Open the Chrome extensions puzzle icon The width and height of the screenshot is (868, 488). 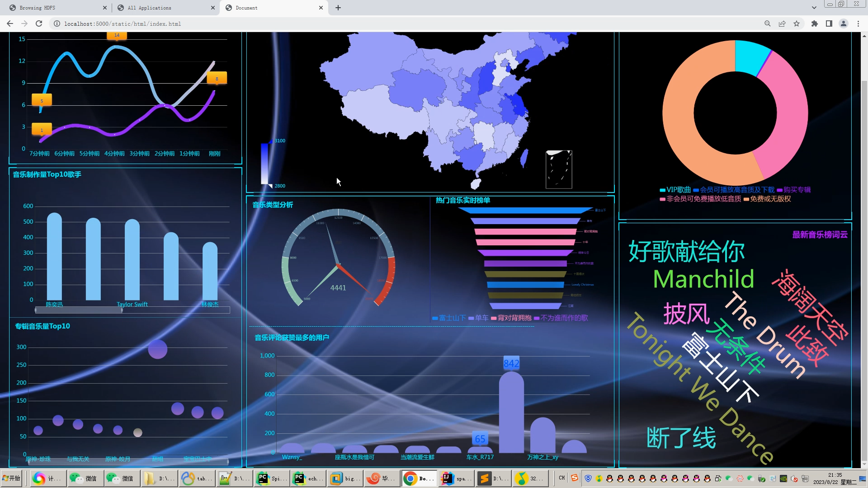815,23
